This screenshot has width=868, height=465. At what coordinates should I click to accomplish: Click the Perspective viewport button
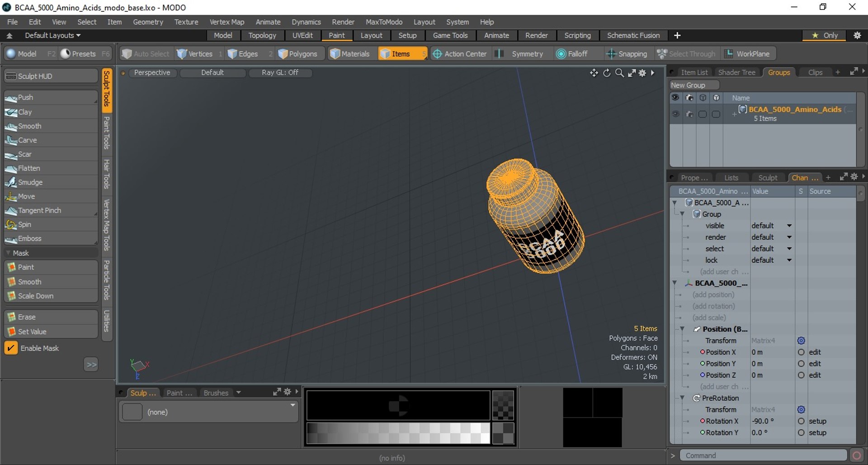click(152, 72)
